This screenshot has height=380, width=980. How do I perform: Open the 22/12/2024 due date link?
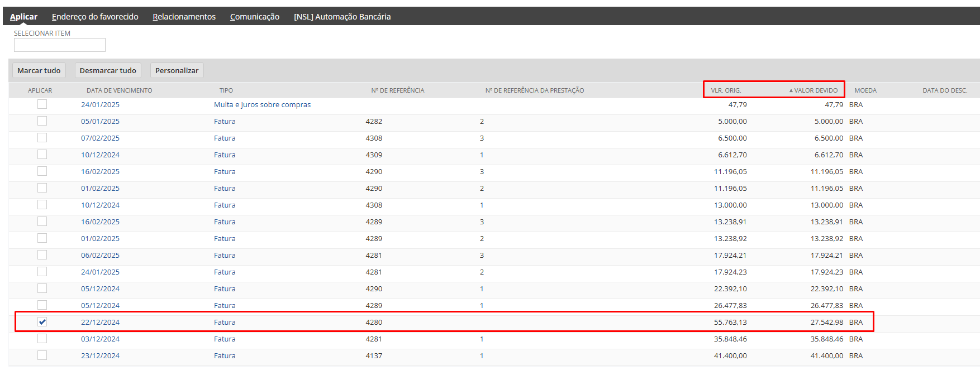coord(100,322)
